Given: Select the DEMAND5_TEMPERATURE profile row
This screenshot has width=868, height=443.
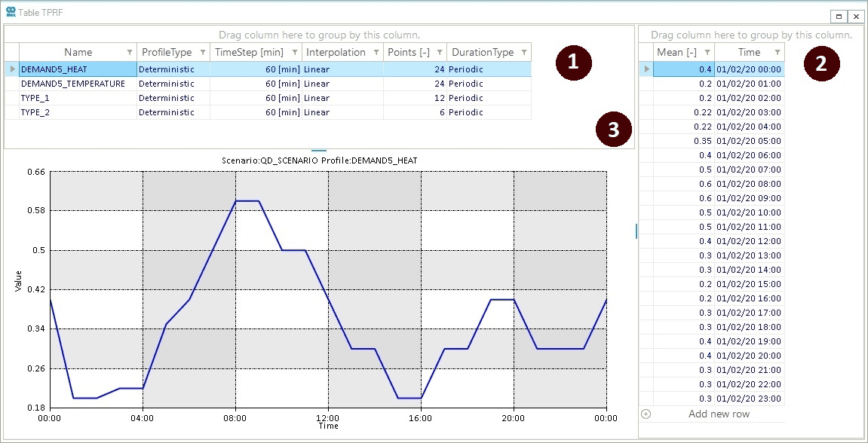Looking at the screenshot, I should (73, 84).
